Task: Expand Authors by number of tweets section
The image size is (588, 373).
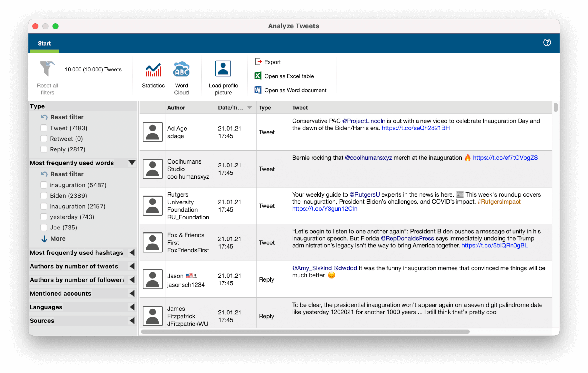Action: point(132,266)
